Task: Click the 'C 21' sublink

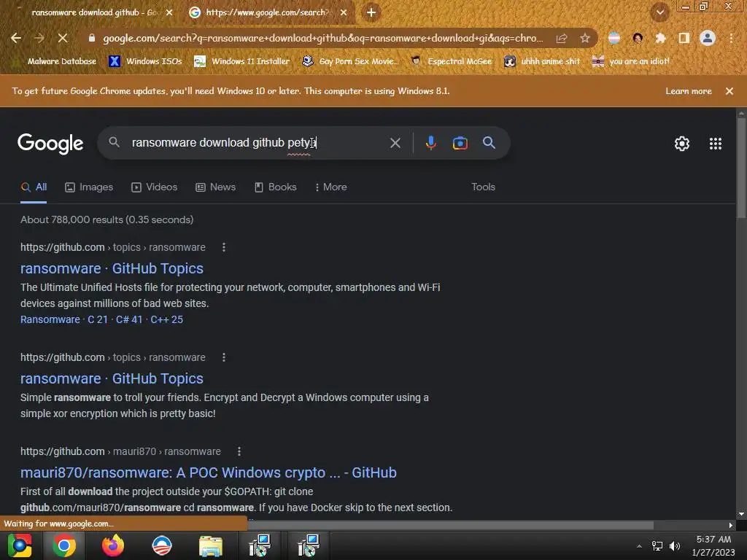Action: pos(98,319)
